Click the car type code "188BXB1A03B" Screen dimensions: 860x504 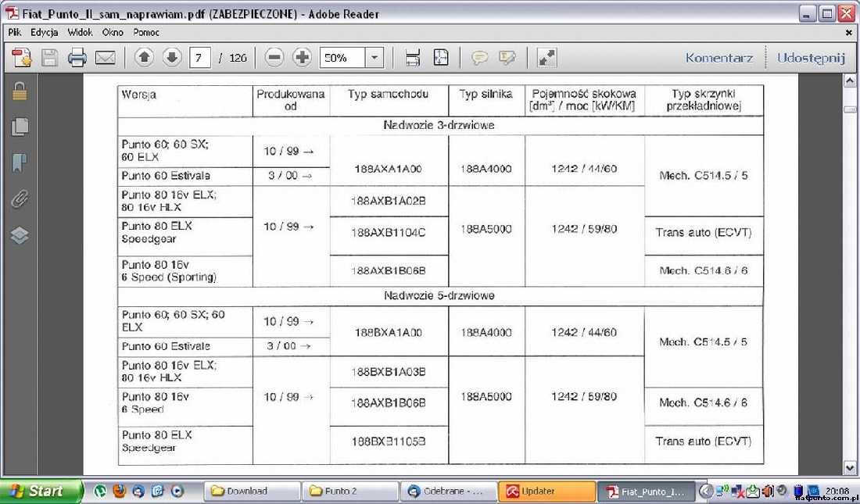click(x=389, y=372)
